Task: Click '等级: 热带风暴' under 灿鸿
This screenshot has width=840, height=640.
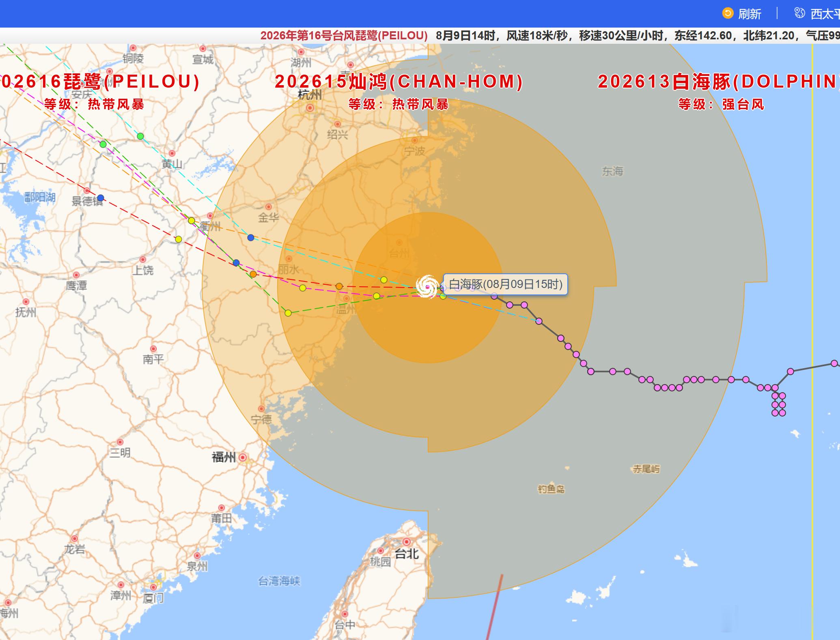Action: [398, 105]
